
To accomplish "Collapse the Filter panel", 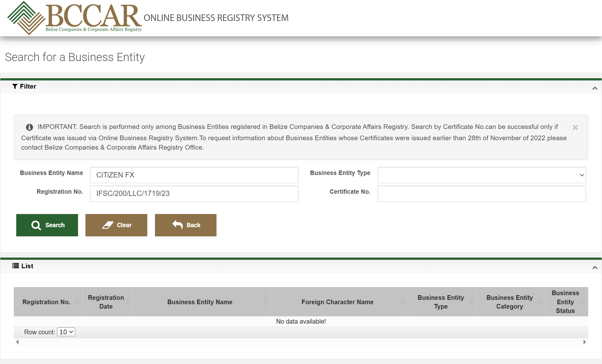I will [595, 88].
